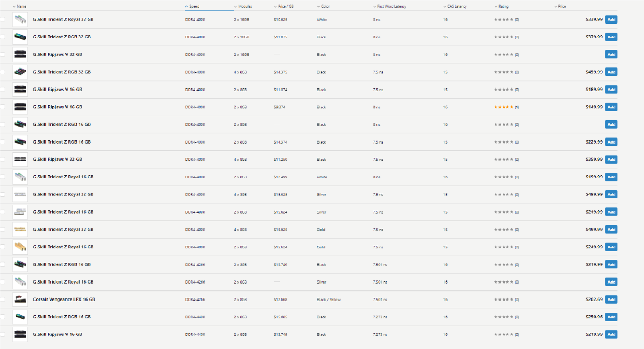This screenshot has height=349, width=644.
Task: Tick the checkbox for Corsair Vengeance LPX row
Action: [x=2, y=299]
